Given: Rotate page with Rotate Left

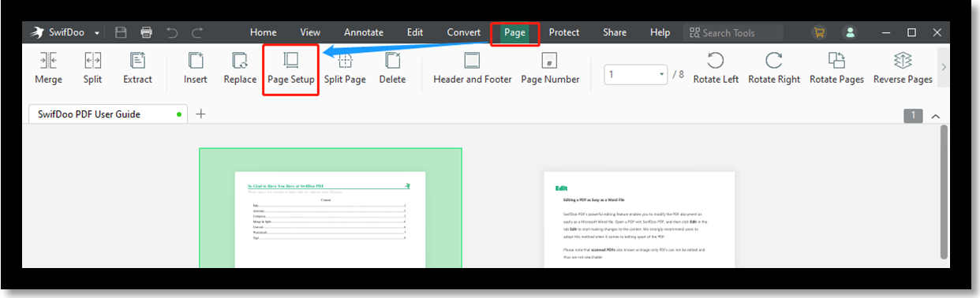Looking at the screenshot, I should pos(716,68).
